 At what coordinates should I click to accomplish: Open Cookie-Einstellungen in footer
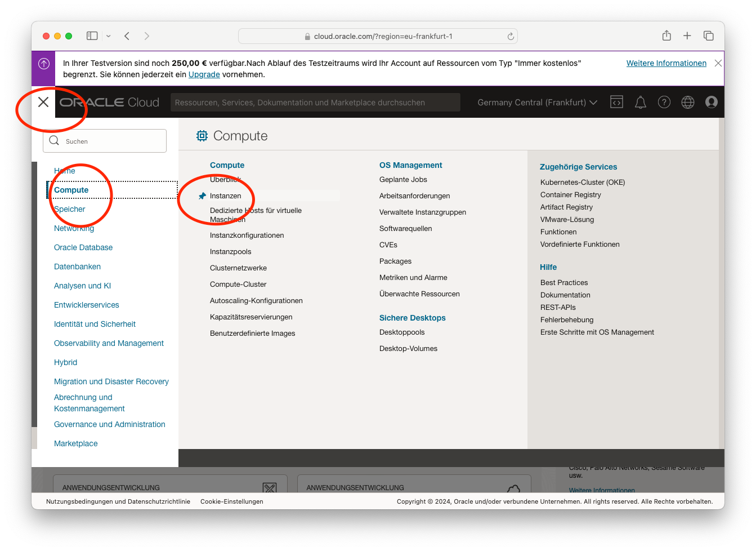232,501
